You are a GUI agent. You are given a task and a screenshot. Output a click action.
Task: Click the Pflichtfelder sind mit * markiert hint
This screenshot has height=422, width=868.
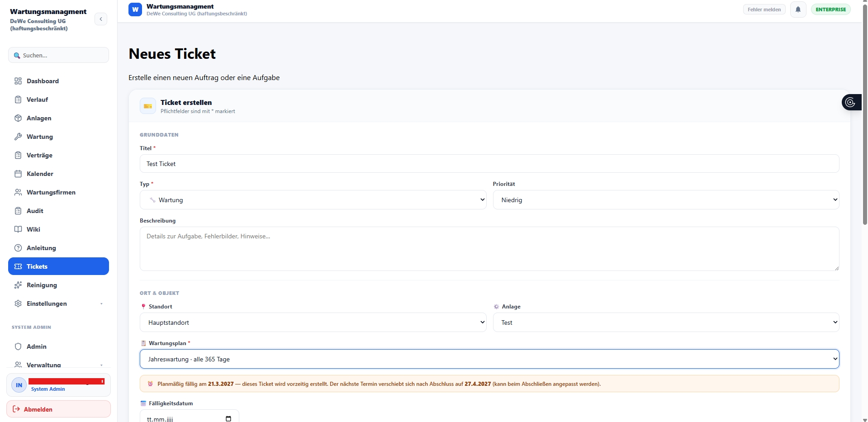[x=198, y=111]
